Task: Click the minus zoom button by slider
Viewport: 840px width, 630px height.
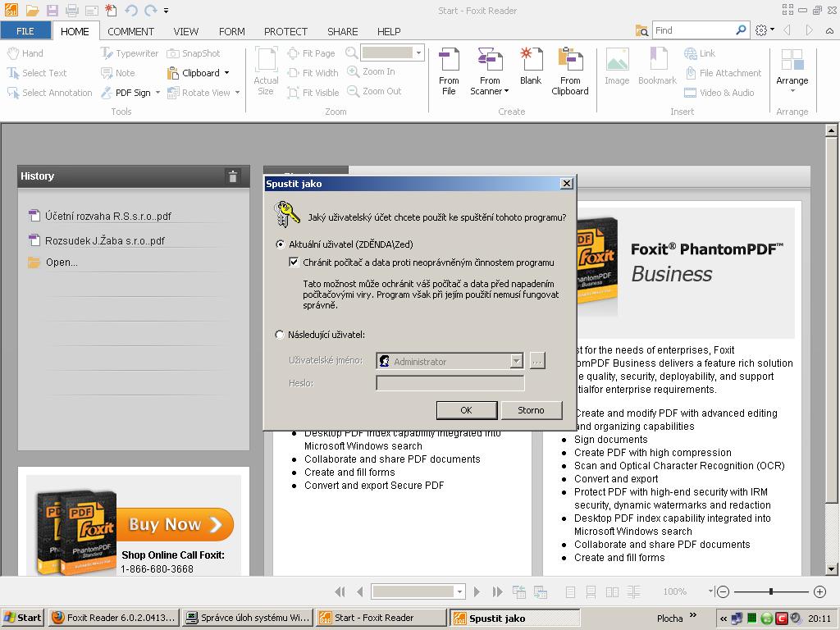Action: coord(723,591)
